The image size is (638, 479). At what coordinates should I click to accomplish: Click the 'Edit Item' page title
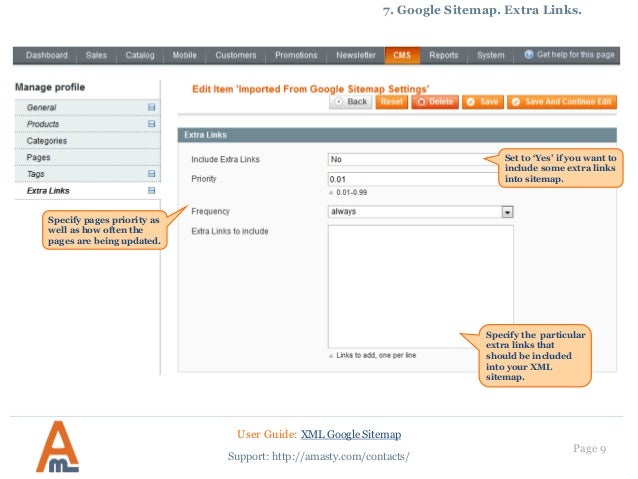(x=311, y=89)
